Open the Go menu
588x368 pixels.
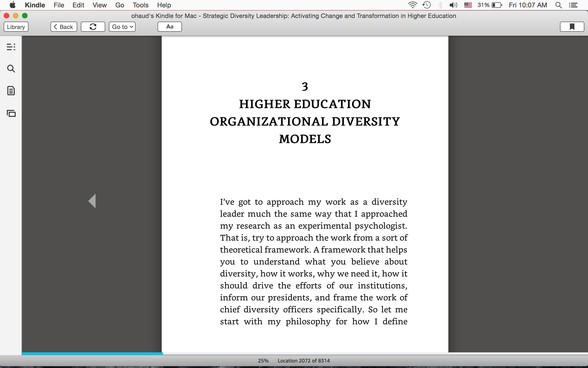coord(120,5)
